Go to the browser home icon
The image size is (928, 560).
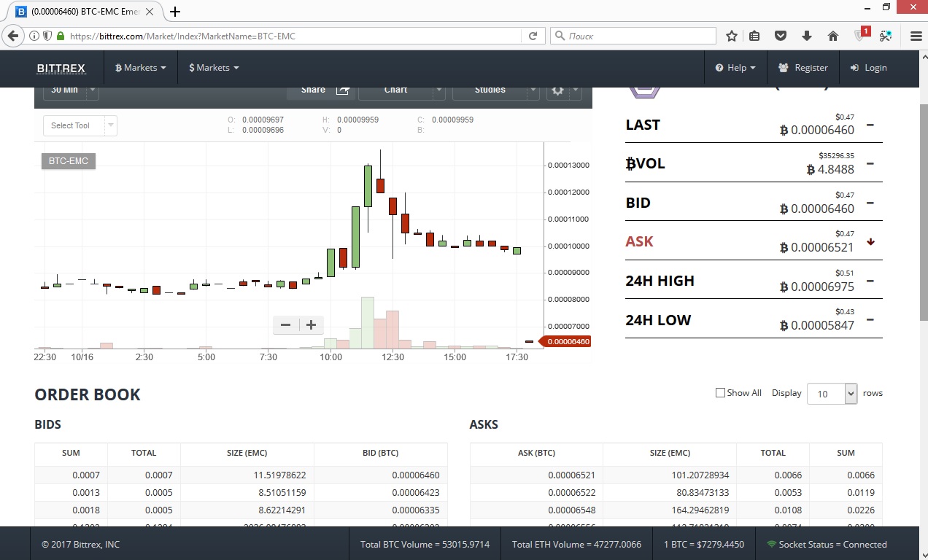point(832,36)
